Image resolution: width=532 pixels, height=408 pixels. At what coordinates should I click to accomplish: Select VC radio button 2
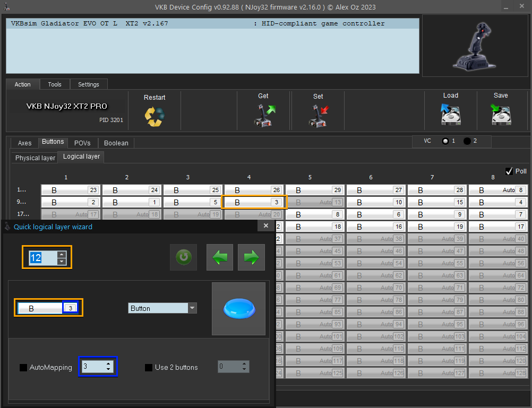click(467, 141)
